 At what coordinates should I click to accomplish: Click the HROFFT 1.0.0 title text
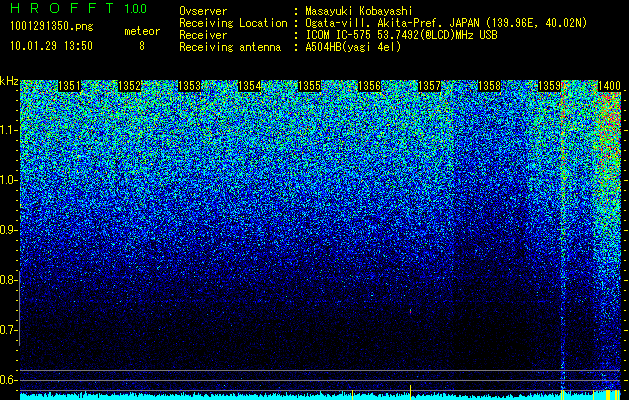[79, 8]
